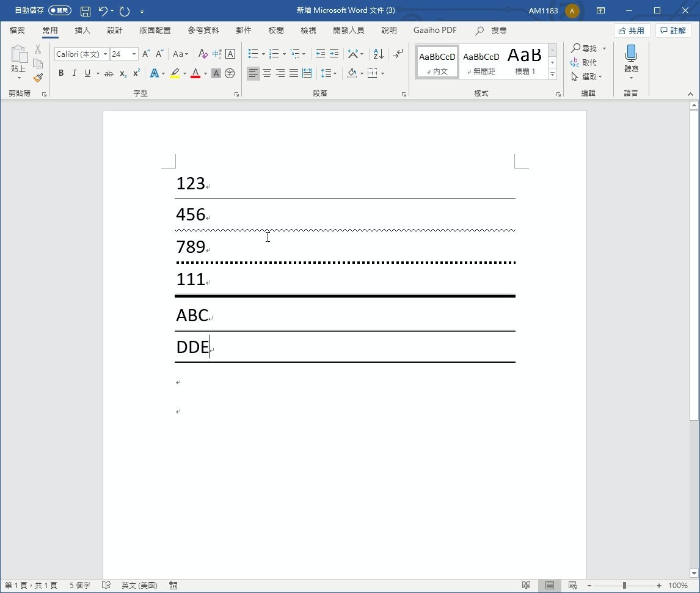Sort text with the A-Z icon
Screen dimensions: 700x593
pos(378,54)
